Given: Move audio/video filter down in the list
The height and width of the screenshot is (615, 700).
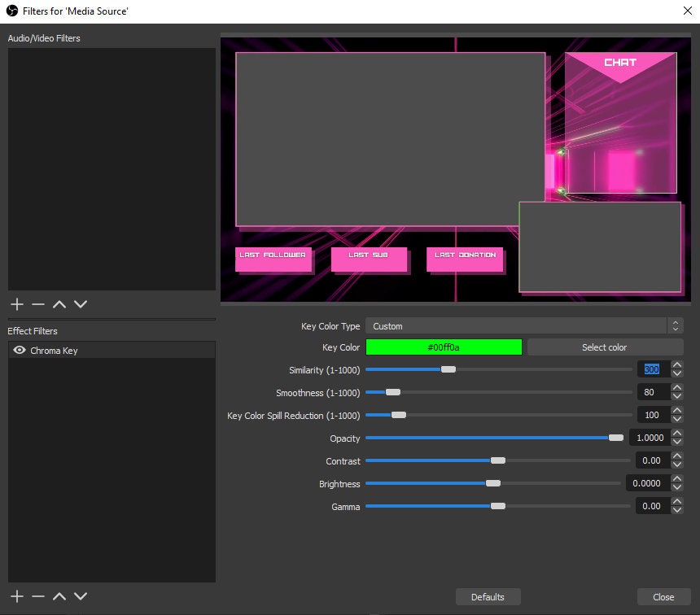Looking at the screenshot, I should (x=80, y=304).
